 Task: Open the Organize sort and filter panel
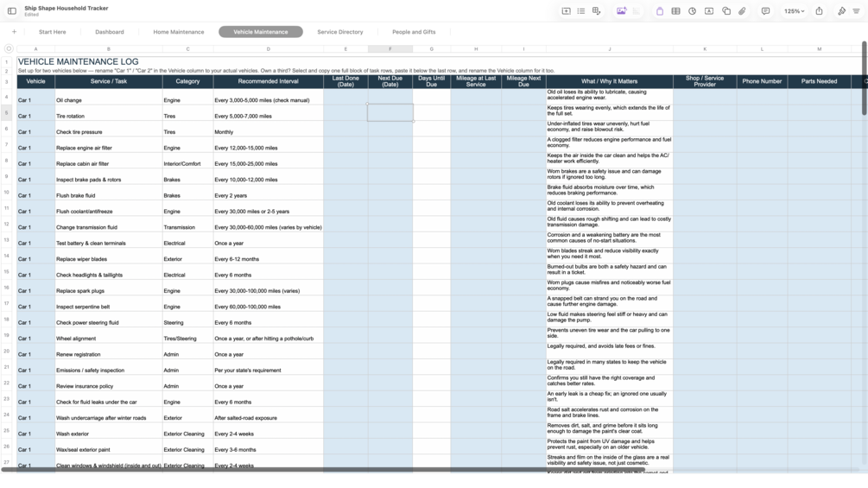[x=857, y=11]
